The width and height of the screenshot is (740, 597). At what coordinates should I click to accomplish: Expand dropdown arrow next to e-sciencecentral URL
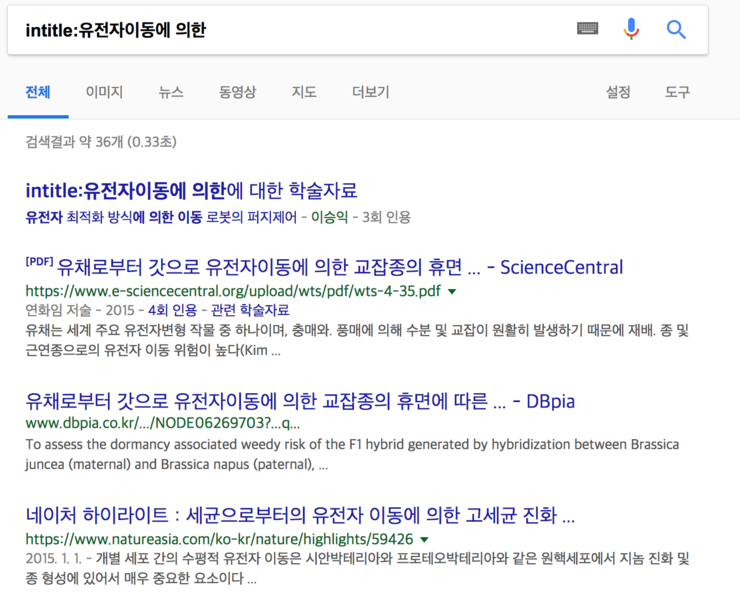point(452,291)
